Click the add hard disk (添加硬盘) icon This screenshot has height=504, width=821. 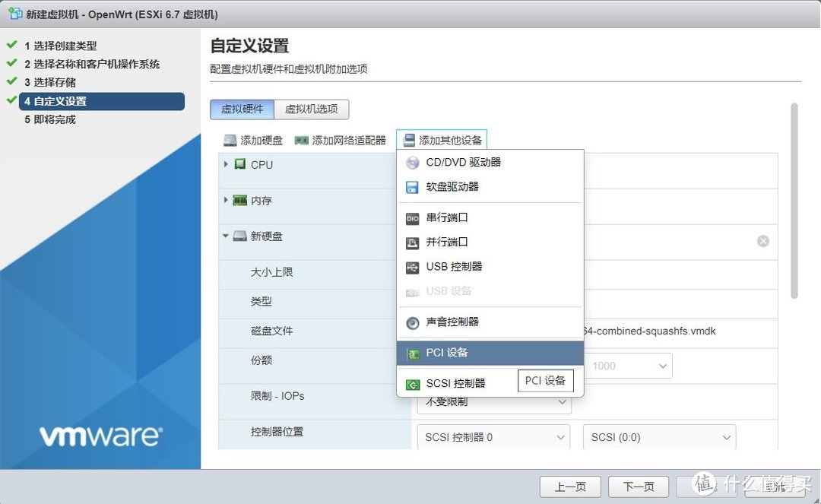point(230,141)
